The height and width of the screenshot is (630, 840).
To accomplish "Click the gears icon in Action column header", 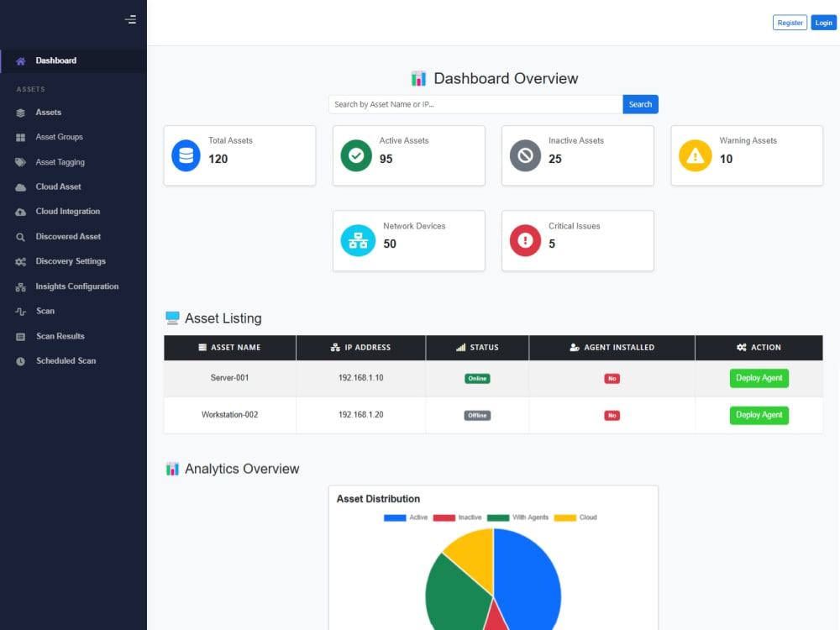I will click(742, 348).
